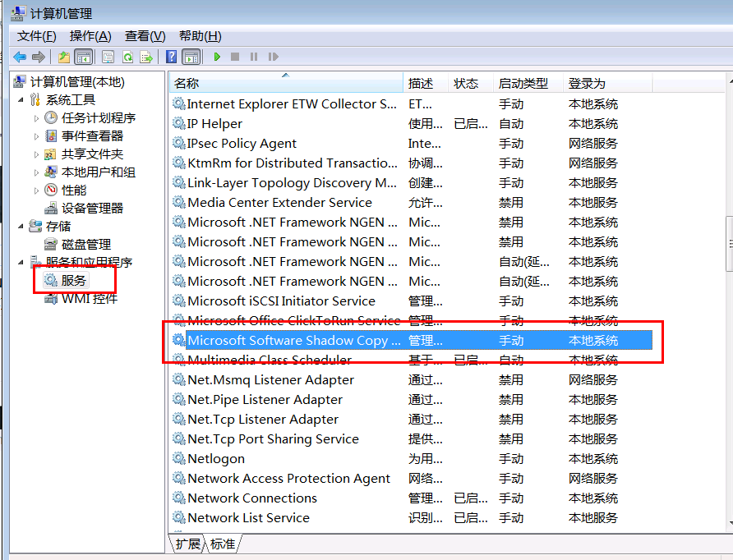Start the selected service with green play icon
The image size is (733, 560).
coord(217,57)
